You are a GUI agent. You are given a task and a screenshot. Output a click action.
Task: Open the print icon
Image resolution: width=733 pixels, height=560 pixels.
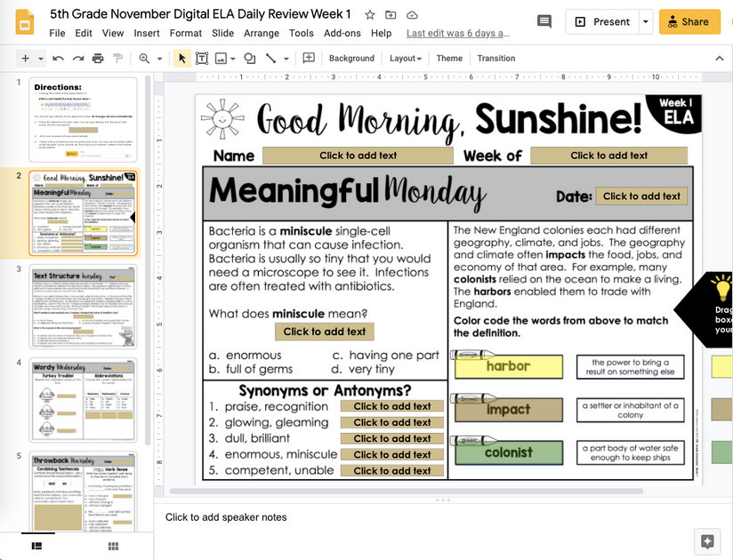point(97,58)
